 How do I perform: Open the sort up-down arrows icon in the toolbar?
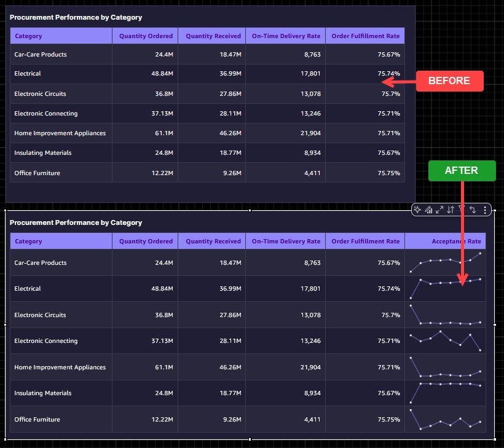(451, 210)
